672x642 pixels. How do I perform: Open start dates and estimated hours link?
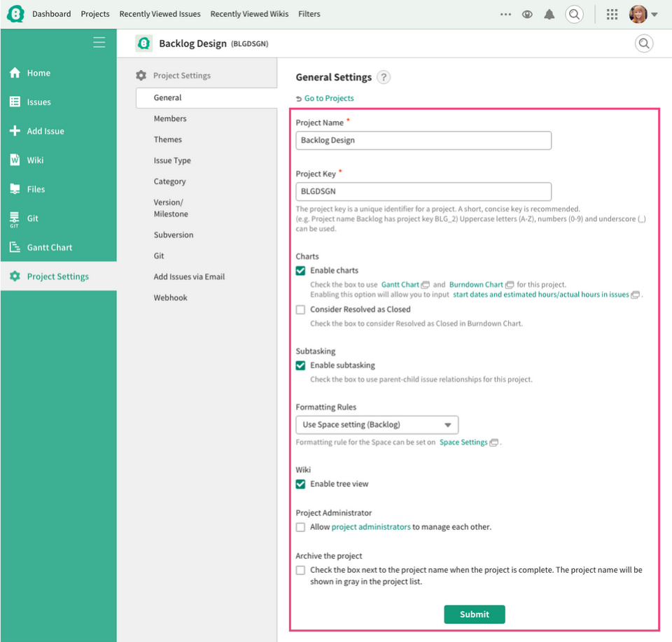541,295
